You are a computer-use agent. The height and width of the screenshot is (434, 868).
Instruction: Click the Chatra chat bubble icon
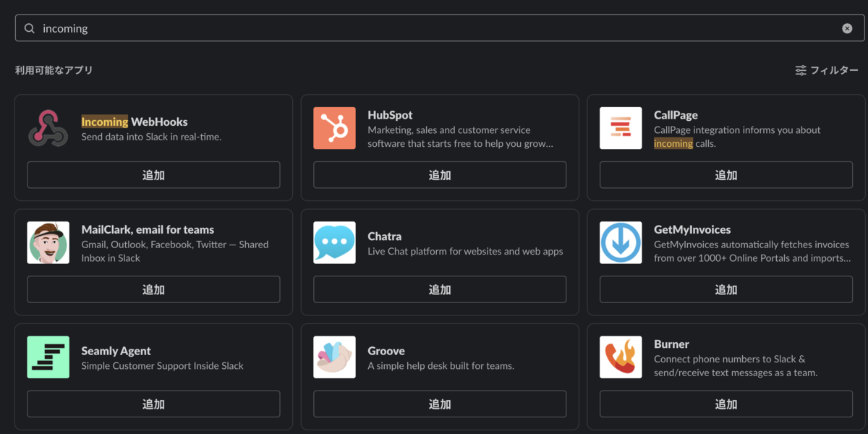pos(334,242)
